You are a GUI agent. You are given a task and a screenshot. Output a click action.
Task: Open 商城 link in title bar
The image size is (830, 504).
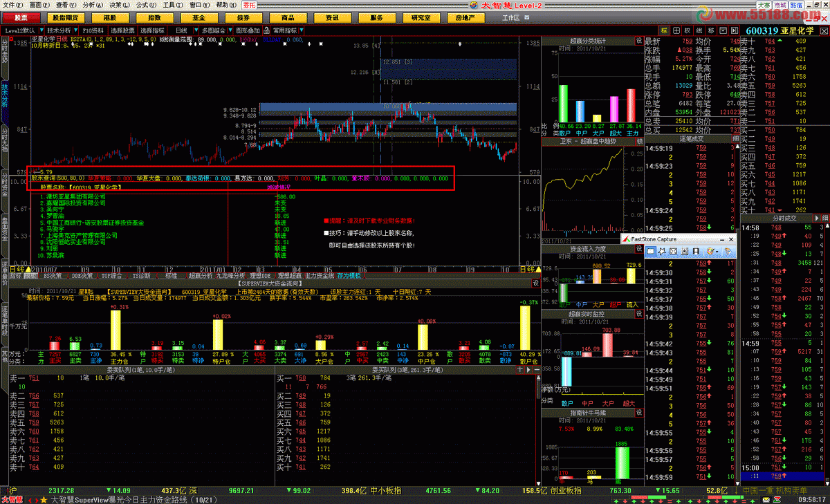(x=780, y=4)
